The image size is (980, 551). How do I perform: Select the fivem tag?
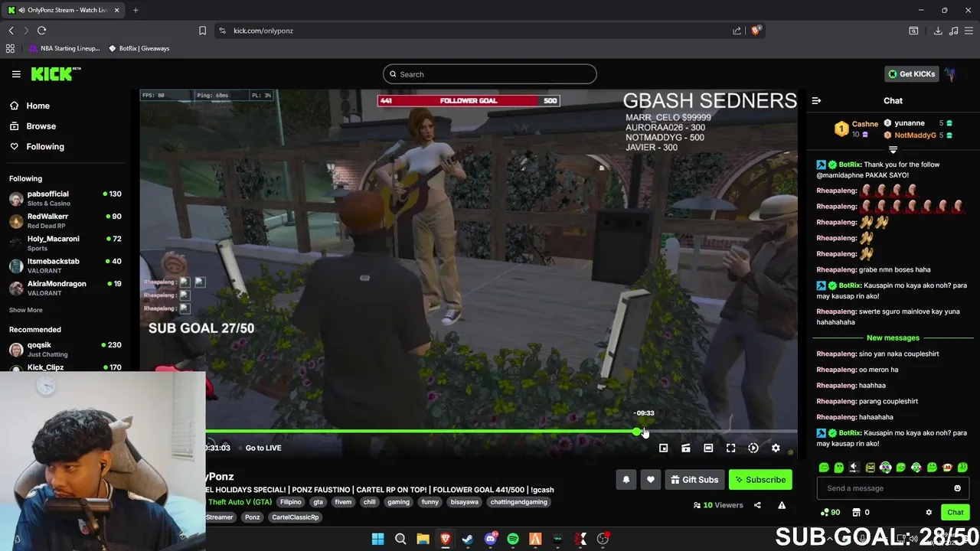pos(343,502)
